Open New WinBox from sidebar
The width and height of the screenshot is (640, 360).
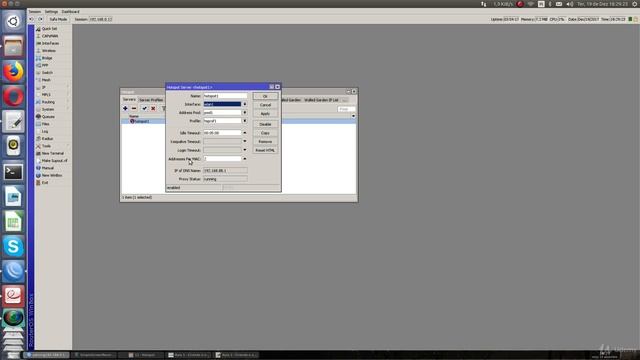point(51,176)
